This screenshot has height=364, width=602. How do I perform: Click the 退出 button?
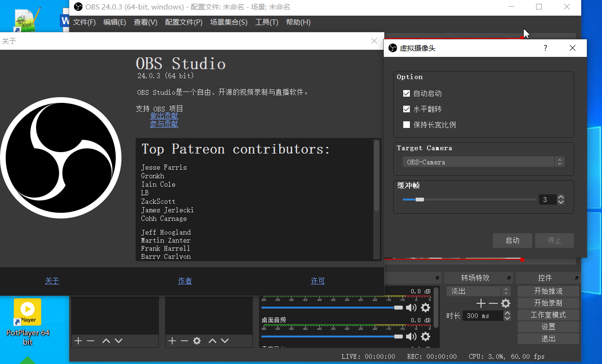(548, 338)
